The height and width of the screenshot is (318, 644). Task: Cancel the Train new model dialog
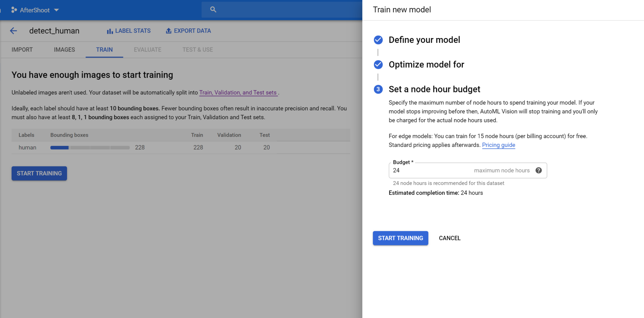tap(449, 238)
